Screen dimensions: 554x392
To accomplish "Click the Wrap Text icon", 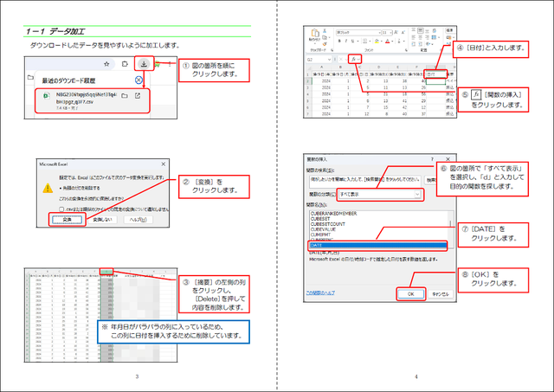I will coord(435,31).
